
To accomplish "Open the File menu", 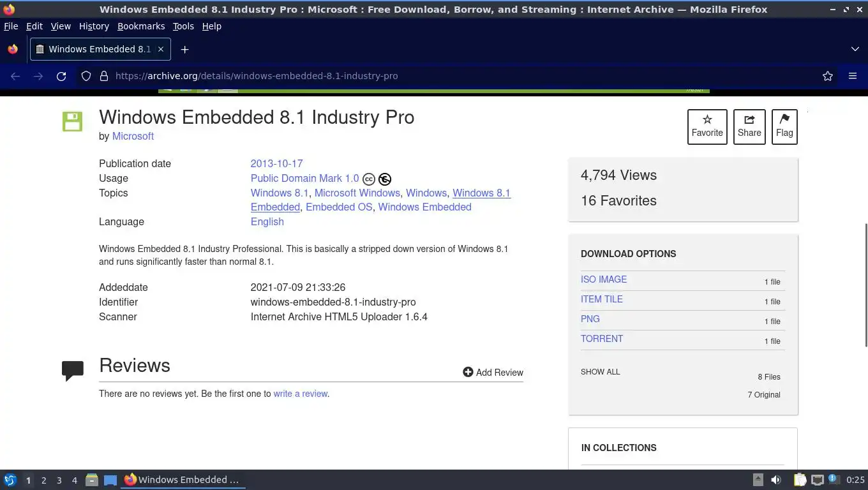I will pyautogui.click(x=11, y=26).
